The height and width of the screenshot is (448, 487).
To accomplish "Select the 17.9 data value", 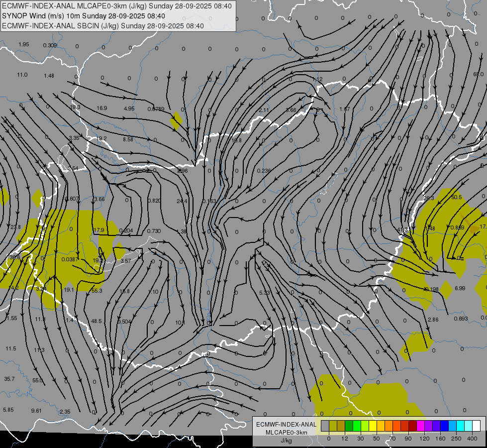I will pos(99,230).
